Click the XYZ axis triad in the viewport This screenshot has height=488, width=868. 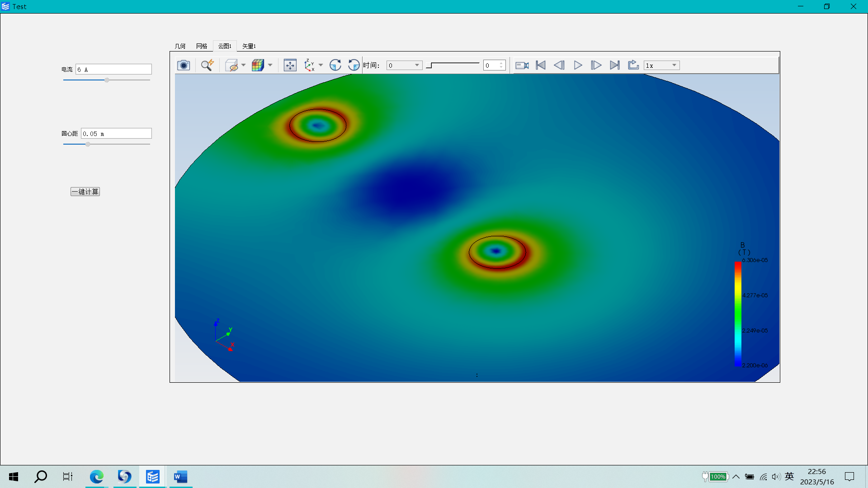(224, 335)
